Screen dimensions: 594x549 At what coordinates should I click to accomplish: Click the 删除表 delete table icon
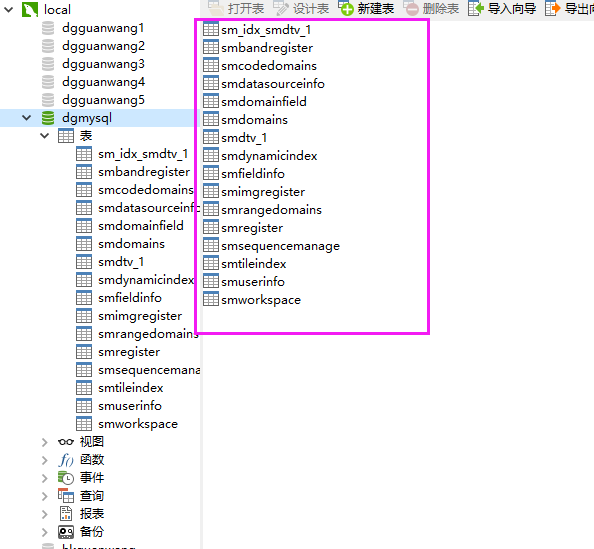tap(411, 8)
